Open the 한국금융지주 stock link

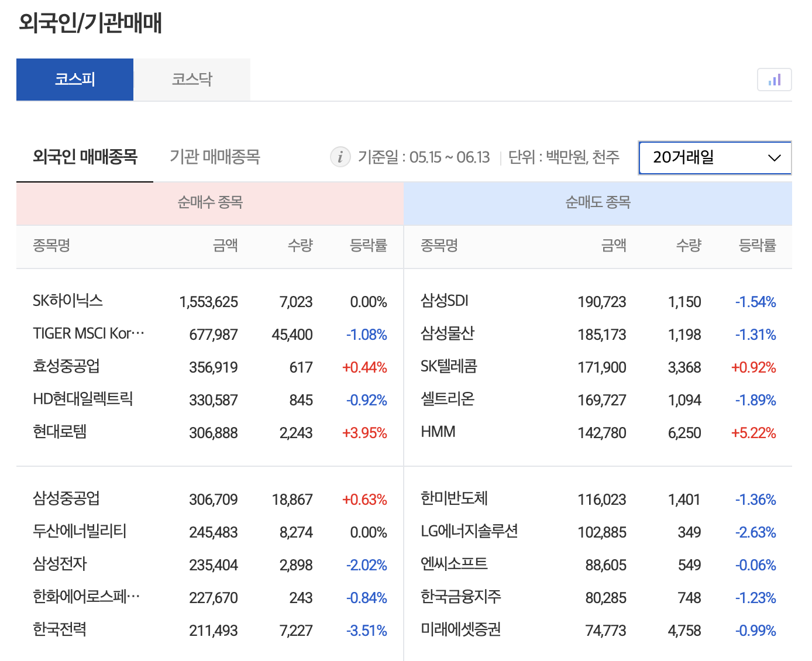point(461,597)
